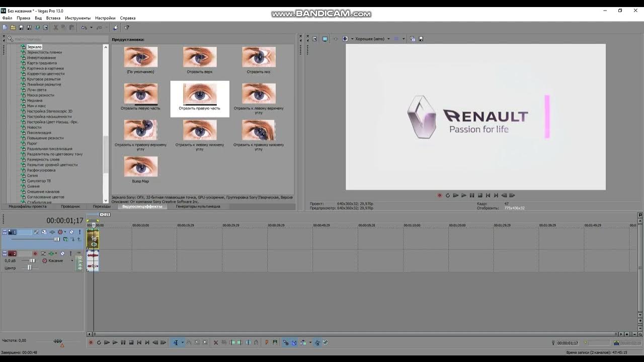This screenshot has width=644, height=362.
Task: Switch to the Переходы tab
Action: click(x=102, y=206)
